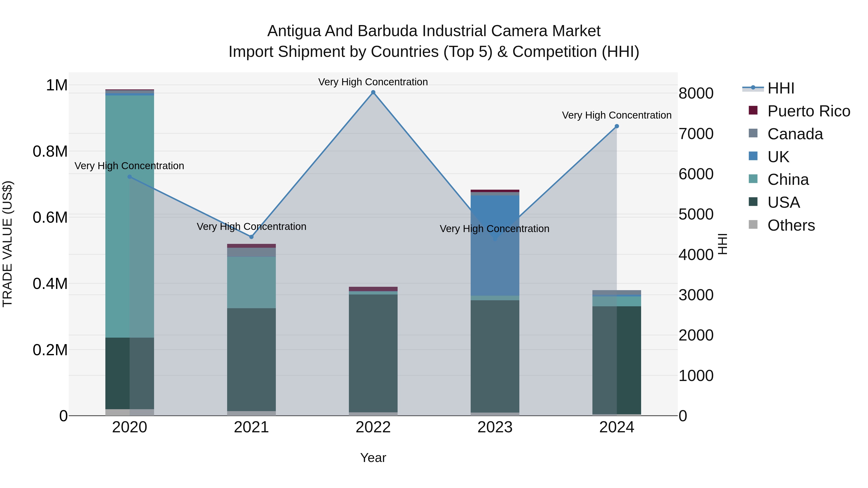The image size is (868, 488).
Task: Toggle Puerto Rico legend entry
Action: 799,111
